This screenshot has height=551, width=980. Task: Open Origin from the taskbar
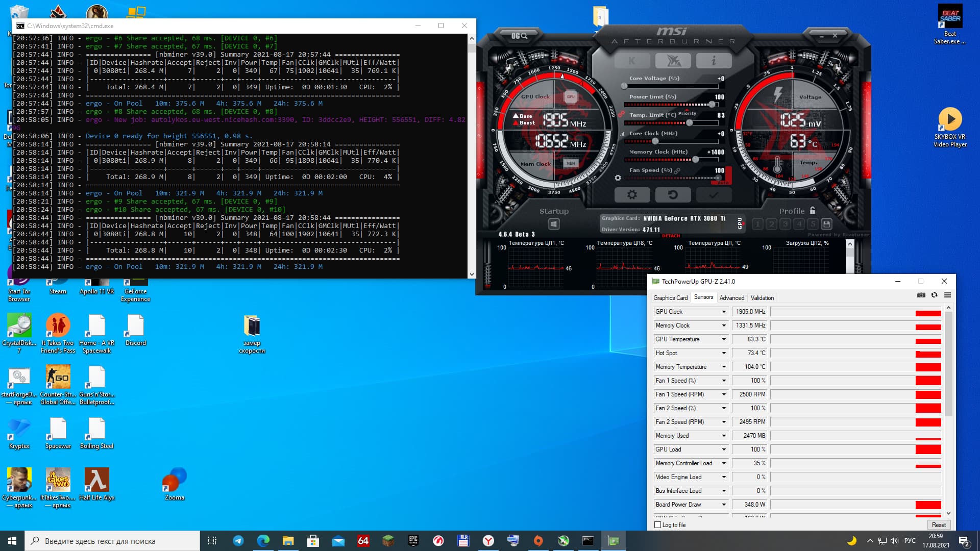pos(538,541)
